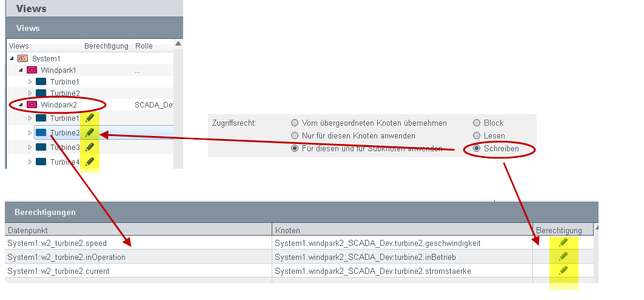Screen dimensions: 644x300
Task: Click the Views column header
Action: click(44, 46)
